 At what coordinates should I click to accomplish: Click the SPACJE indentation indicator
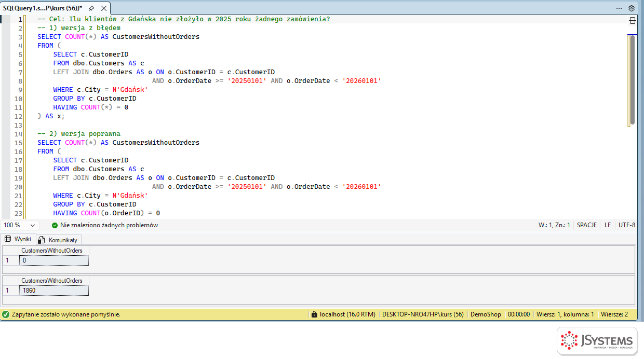tap(586, 225)
